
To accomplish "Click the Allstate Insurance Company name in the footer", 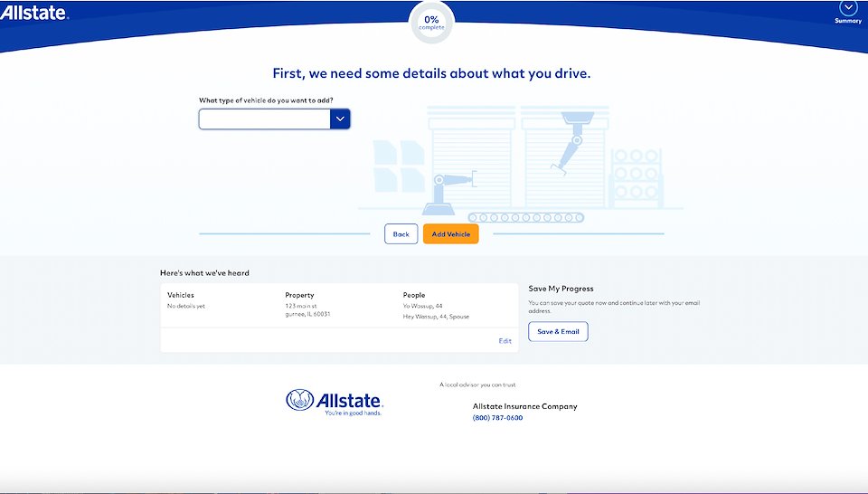I will coord(524,406).
